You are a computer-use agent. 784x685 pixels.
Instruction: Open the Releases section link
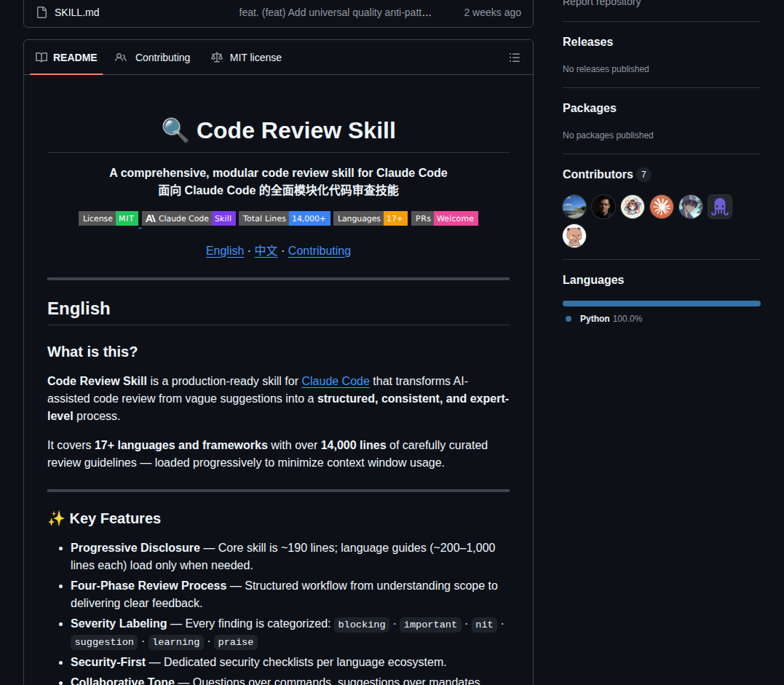click(587, 42)
